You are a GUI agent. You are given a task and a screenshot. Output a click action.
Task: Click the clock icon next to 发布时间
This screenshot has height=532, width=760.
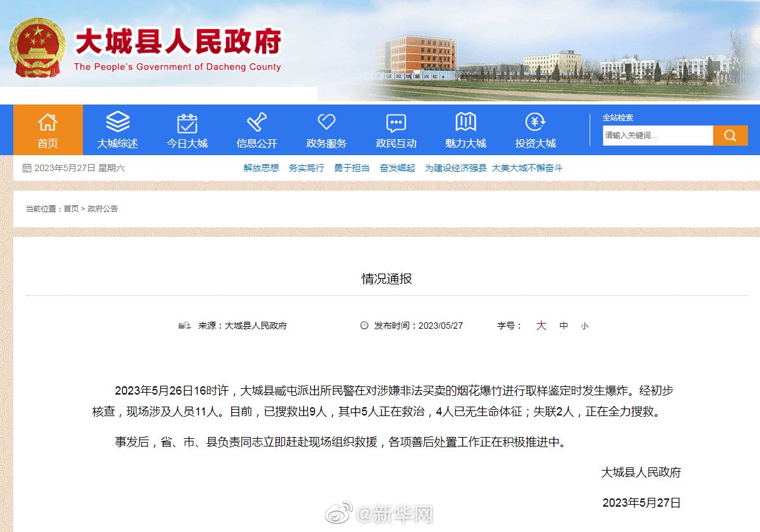[363, 325]
